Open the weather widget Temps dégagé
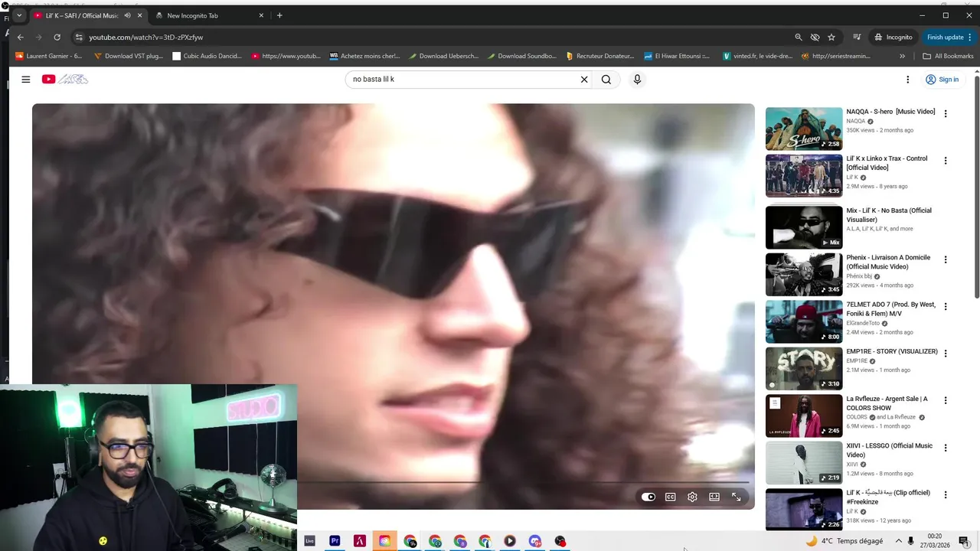This screenshot has width=980, height=551. point(844,541)
